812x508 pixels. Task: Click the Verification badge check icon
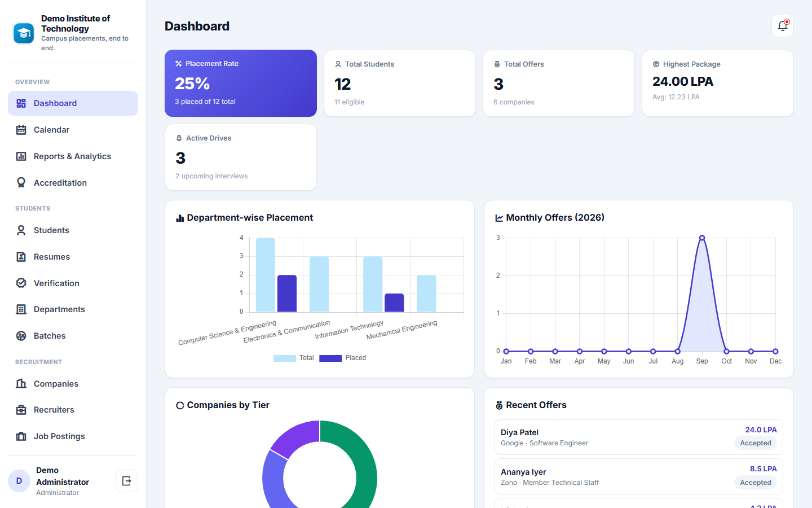(x=21, y=283)
